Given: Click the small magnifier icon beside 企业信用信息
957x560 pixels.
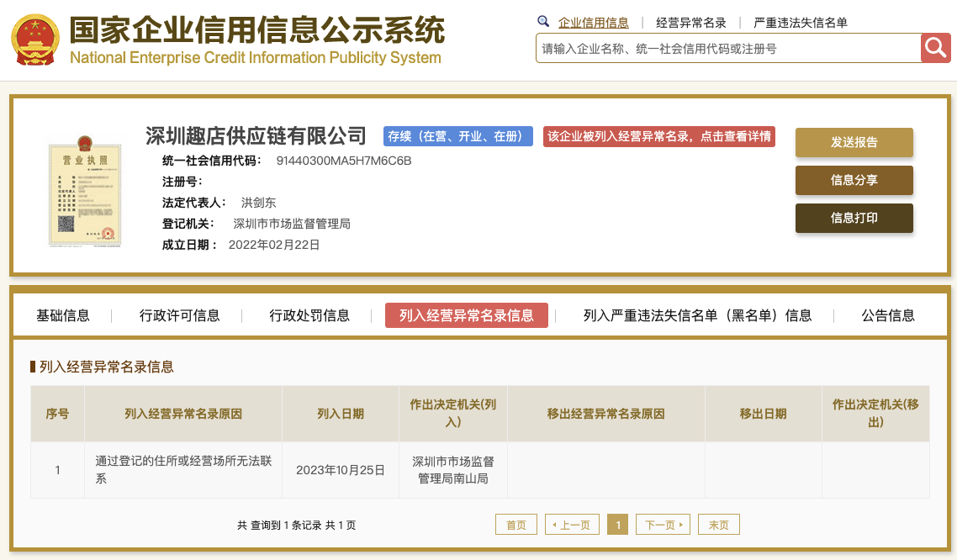Looking at the screenshot, I should pos(543,22).
